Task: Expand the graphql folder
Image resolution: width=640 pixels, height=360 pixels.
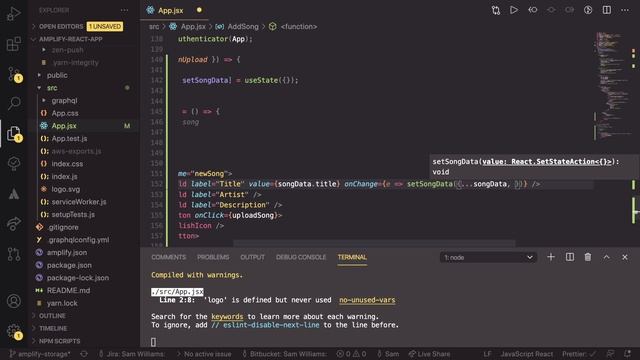Action: [x=64, y=100]
